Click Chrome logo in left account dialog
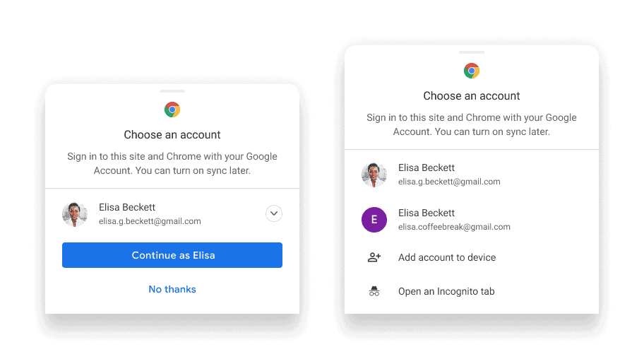The image size is (644, 359). 172,110
